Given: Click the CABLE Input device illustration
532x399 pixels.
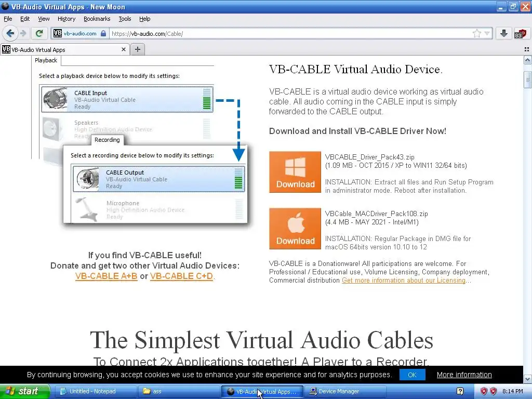Looking at the screenshot, I should (55, 99).
